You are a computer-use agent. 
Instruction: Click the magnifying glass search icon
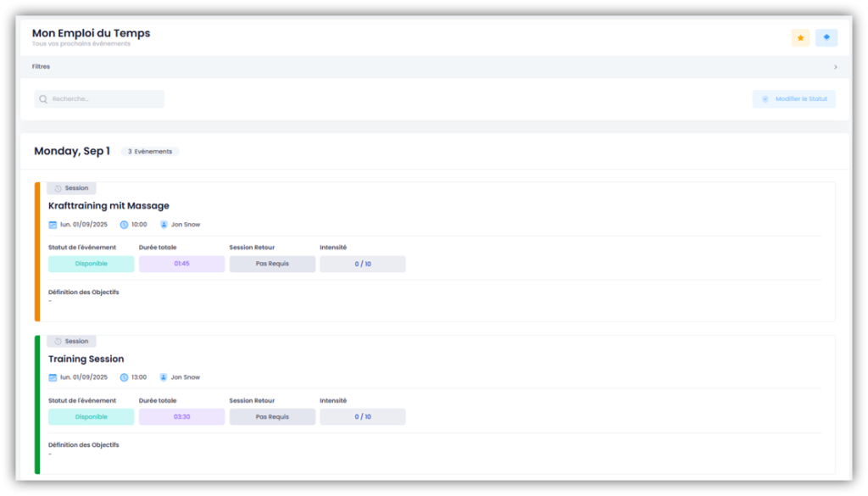point(43,99)
